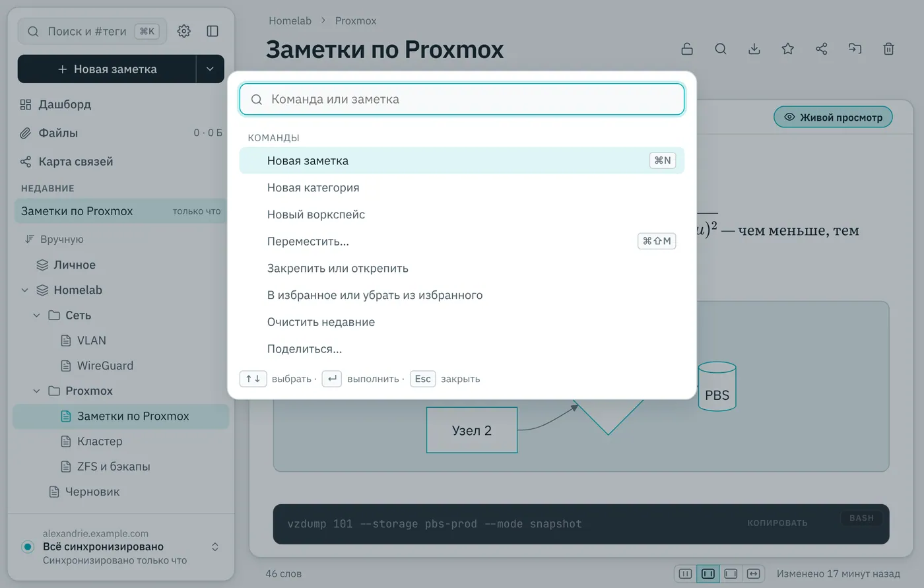Open Файлы in sidebar
924x588 pixels.
tap(120, 133)
